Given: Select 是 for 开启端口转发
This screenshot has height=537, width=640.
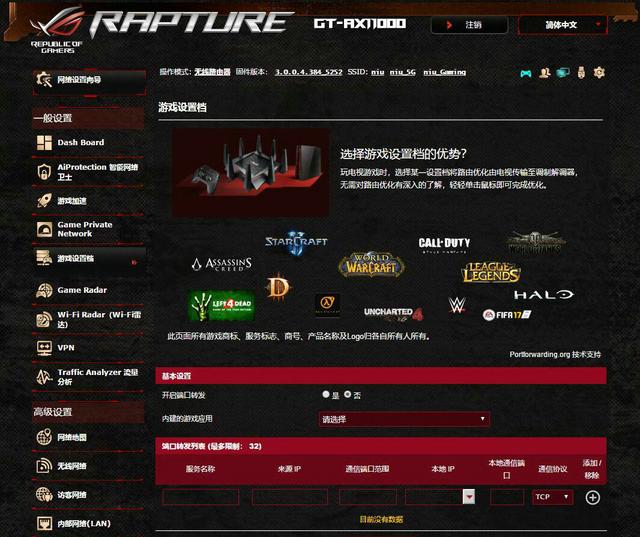Looking at the screenshot, I should (x=326, y=394).
